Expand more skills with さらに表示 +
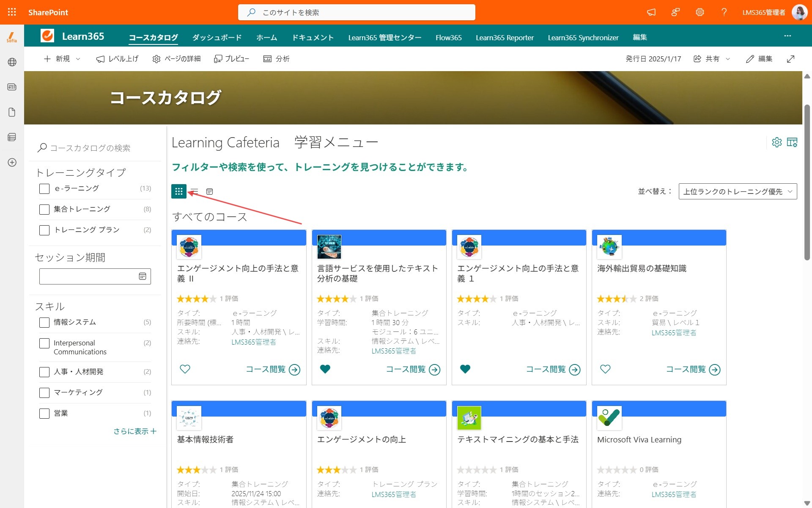 tap(135, 431)
